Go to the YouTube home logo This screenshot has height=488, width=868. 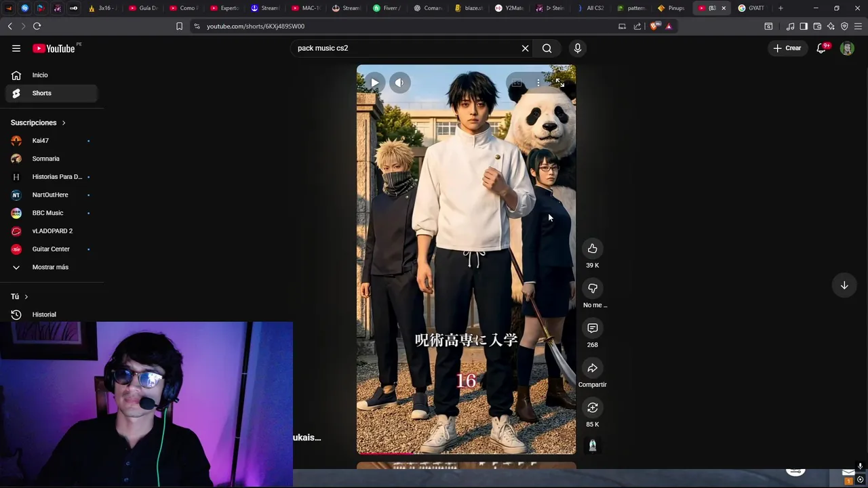(54, 48)
